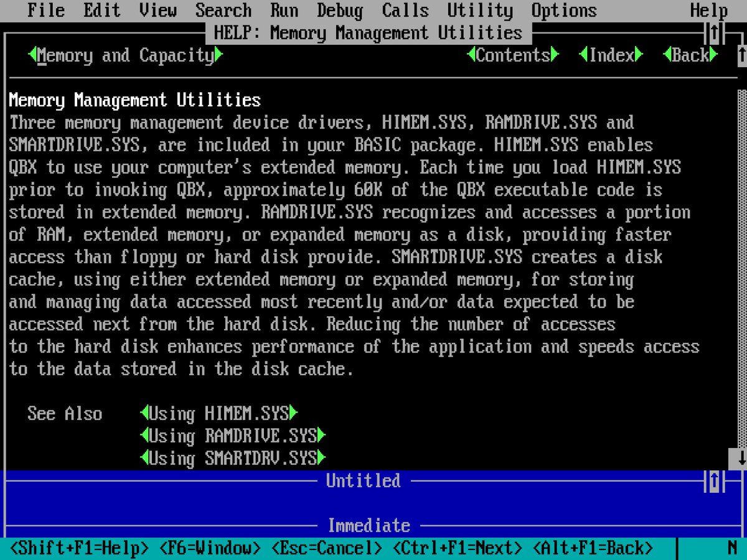
Task: Click Ctrl+F1=Next in status bar
Action: 457,548
